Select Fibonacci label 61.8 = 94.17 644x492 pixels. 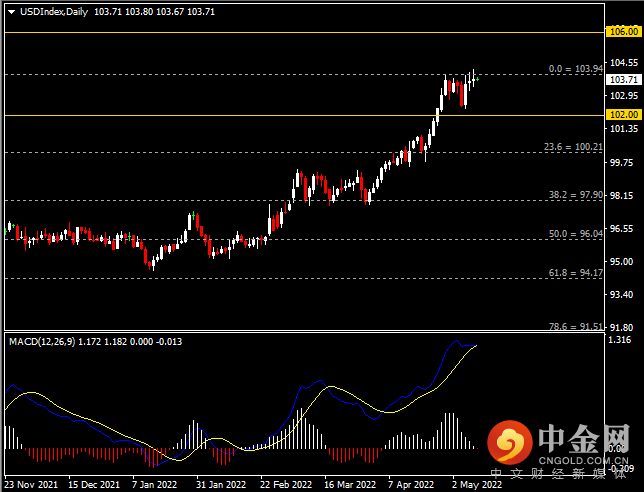(576, 273)
